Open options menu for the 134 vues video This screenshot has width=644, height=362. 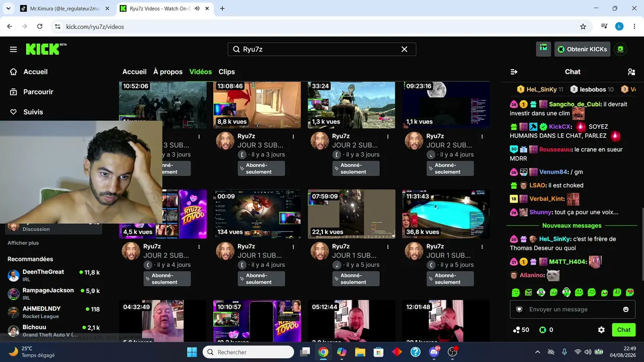tap(293, 247)
